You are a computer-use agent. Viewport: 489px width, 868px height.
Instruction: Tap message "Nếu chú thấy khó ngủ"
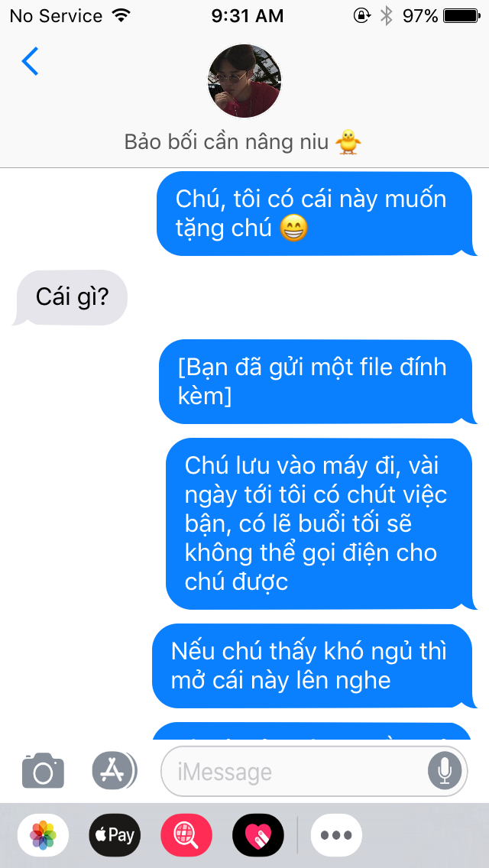point(313,666)
